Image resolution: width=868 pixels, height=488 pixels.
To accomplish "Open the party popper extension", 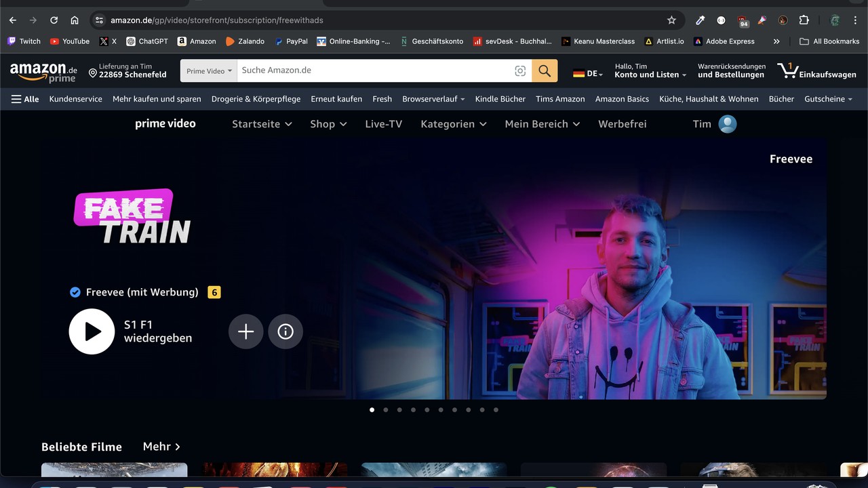I will [762, 20].
